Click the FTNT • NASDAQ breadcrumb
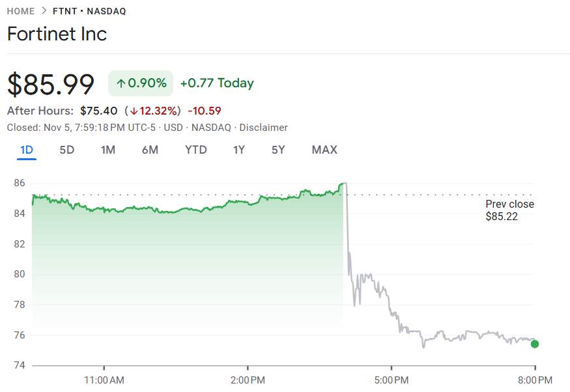 [89, 11]
